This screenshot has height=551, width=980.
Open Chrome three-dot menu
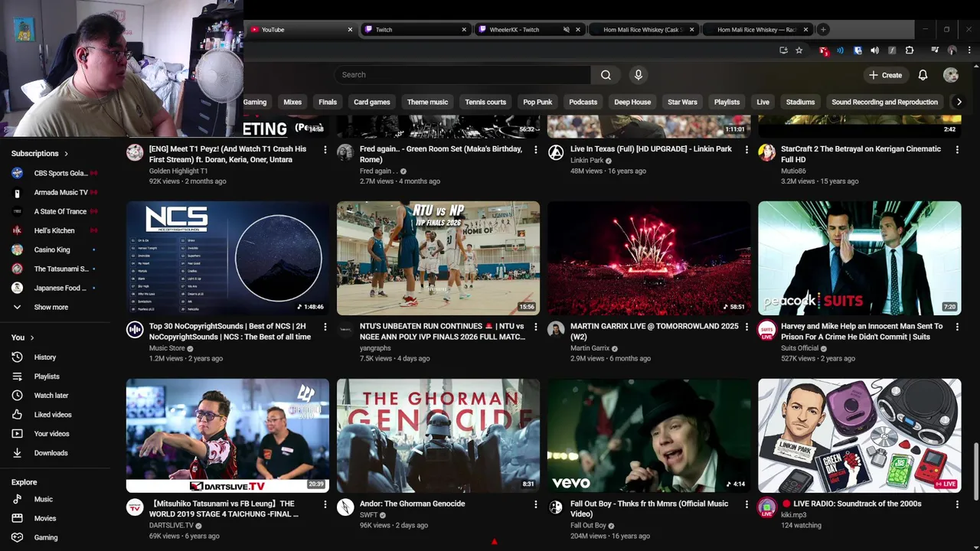pos(968,51)
